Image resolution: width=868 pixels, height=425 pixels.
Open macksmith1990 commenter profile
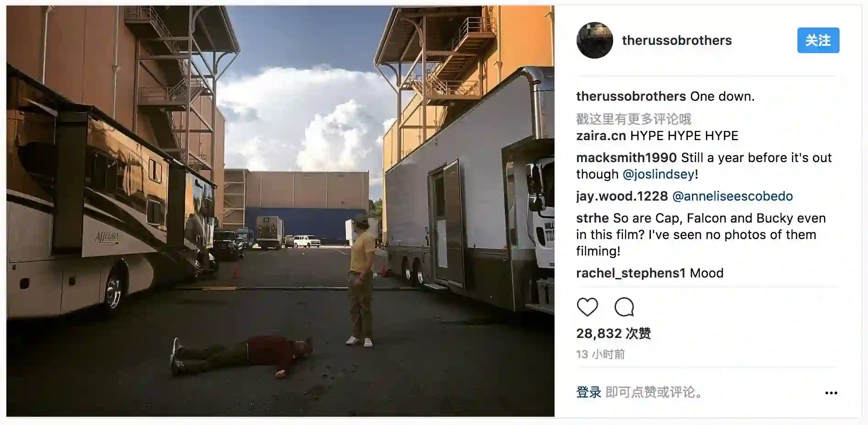click(x=626, y=158)
